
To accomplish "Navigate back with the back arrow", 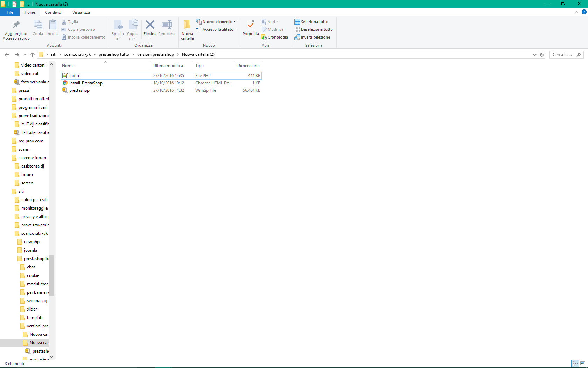I will 7,55.
